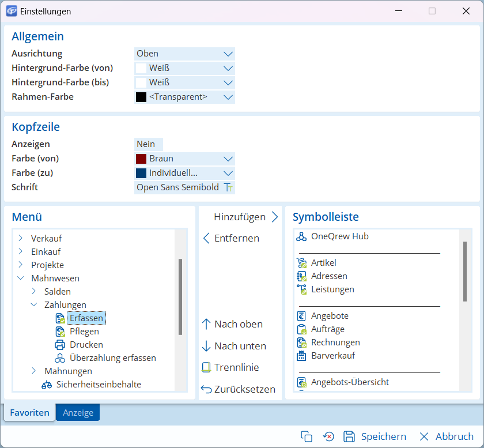Click the Trennlinie separator icon

point(206,367)
